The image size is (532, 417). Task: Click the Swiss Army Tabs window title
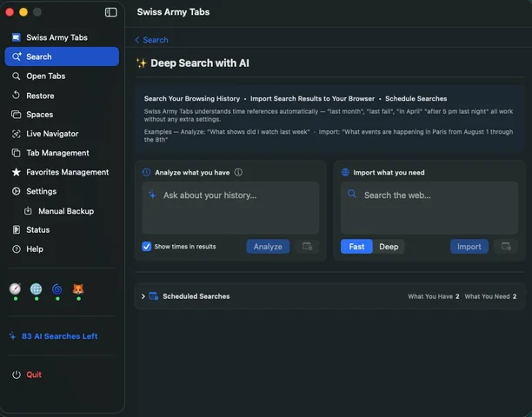(173, 12)
